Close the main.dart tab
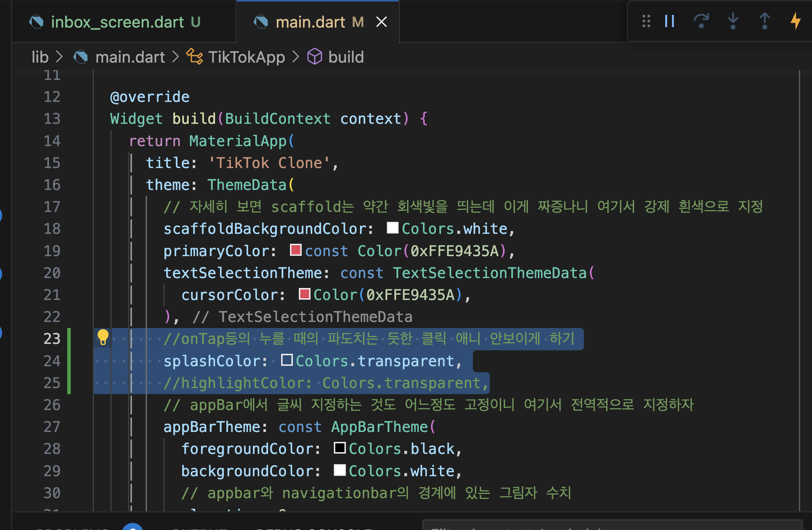812x530 pixels. (x=381, y=22)
